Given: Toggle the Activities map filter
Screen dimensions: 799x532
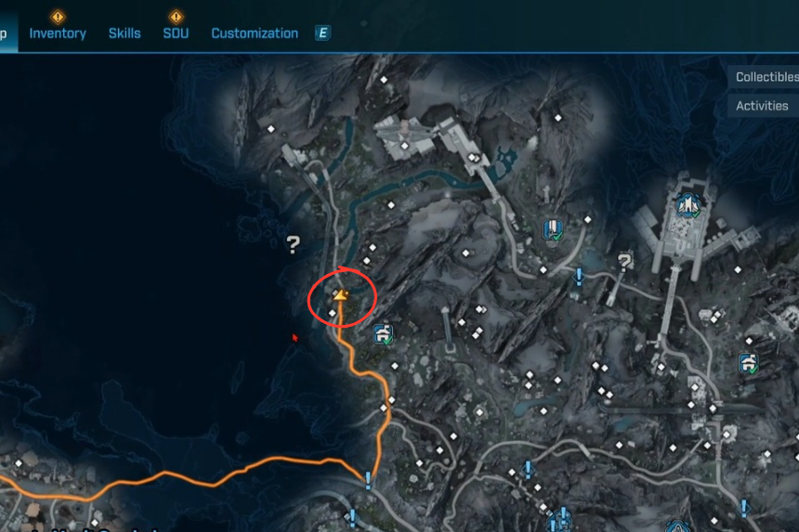Looking at the screenshot, I should pyautogui.click(x=764, y=106).
